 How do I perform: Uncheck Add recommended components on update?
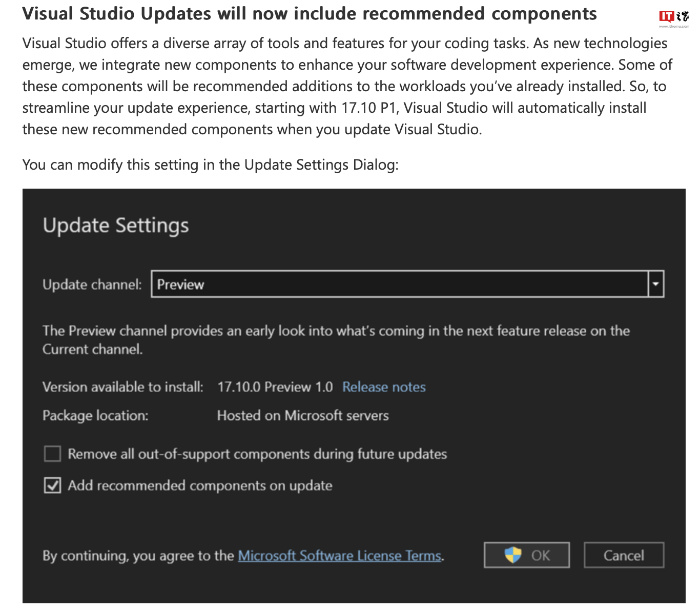click(52, 485)
